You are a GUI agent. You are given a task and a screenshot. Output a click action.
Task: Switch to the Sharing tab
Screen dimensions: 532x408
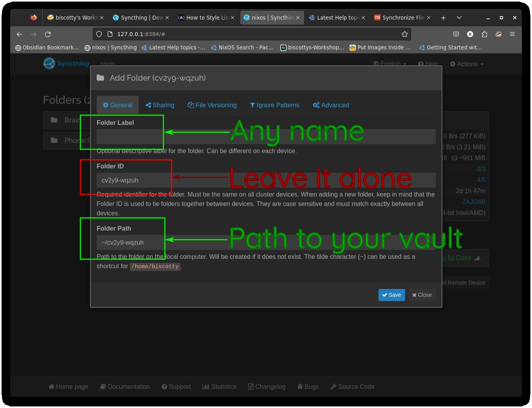160,105
